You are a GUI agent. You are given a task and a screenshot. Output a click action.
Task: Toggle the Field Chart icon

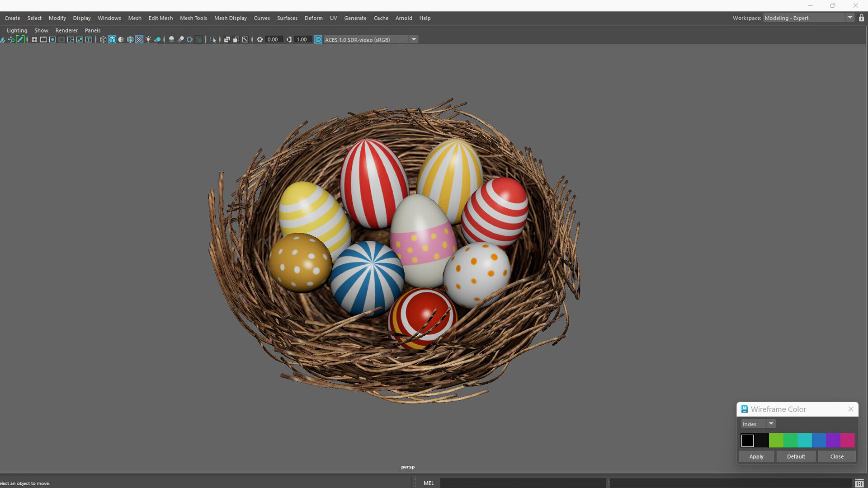71,39
